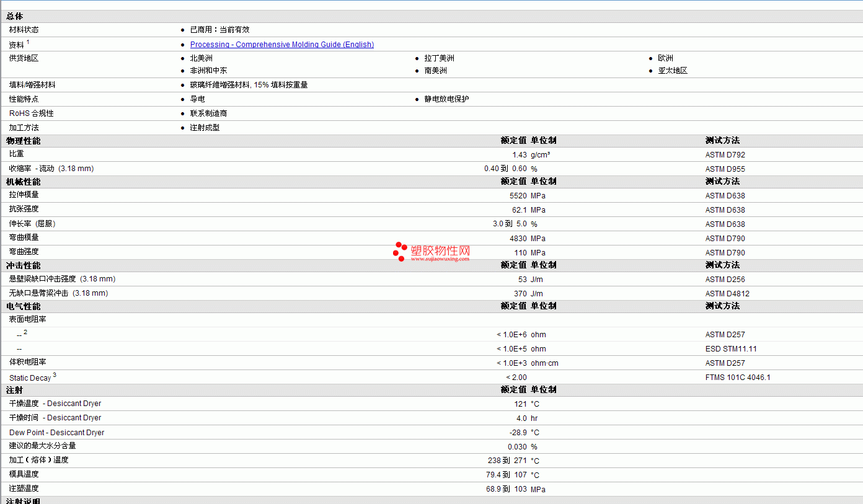Click the ESD STM11.11 test method
863x504 pixels.
731,349
